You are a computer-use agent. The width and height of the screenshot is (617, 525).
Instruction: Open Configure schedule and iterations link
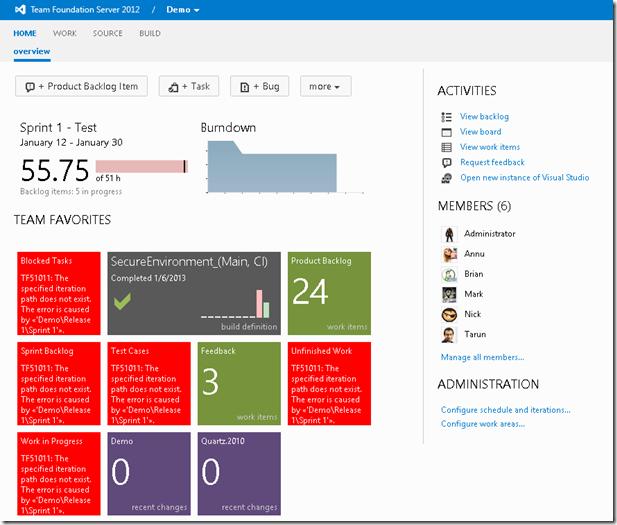[x=506, y=410]
